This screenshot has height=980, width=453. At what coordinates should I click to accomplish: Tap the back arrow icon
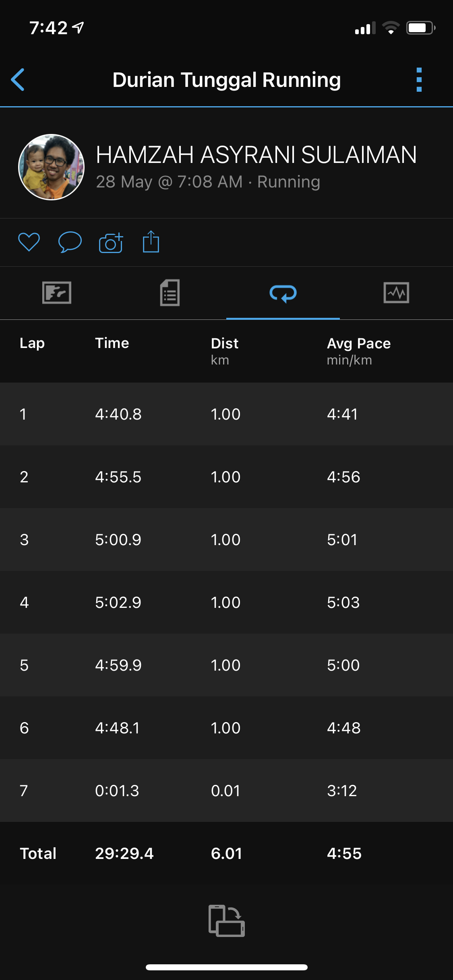(x=18, y=80)
